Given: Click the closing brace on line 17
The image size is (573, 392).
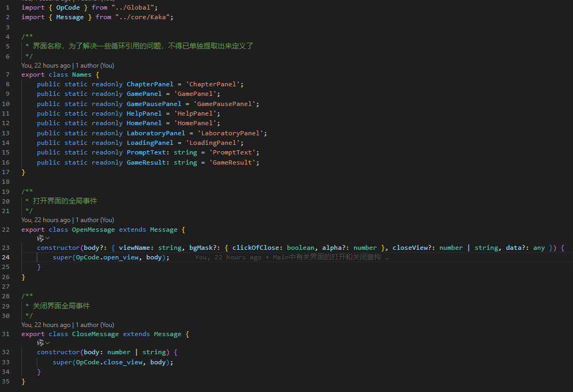Looking at the screenshot, I should (x=23, y=172).
